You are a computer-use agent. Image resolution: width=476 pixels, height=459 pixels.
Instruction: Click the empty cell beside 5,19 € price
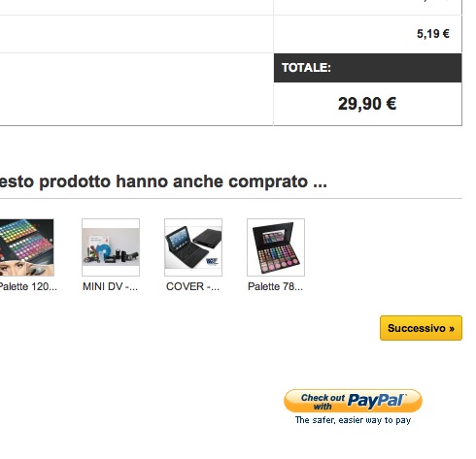coord(136,34)
